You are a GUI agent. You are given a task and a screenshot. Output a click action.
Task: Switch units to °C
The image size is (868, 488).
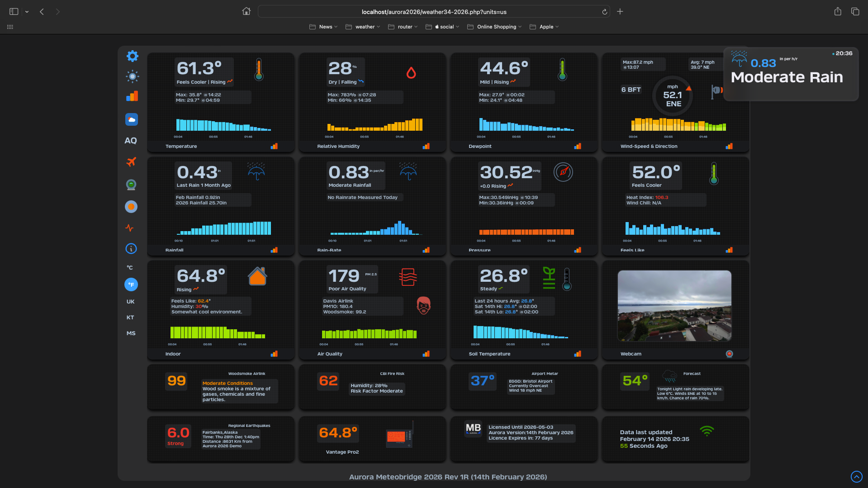pos(130,267)
